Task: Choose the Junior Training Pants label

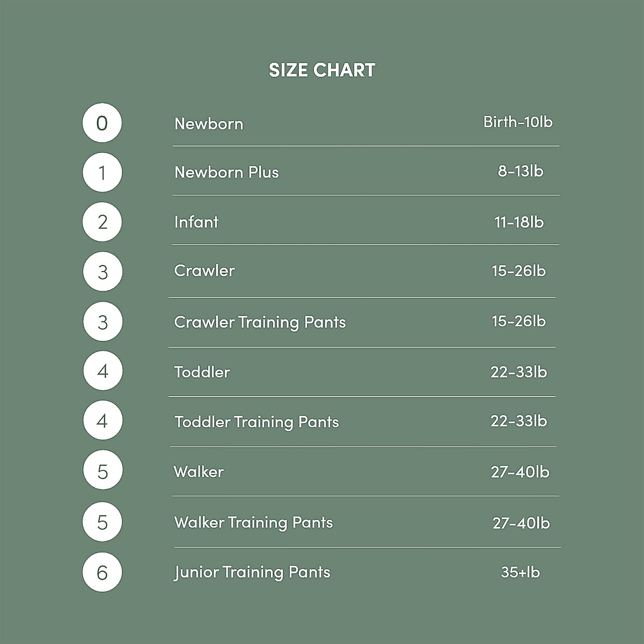Action: [252, 572]
